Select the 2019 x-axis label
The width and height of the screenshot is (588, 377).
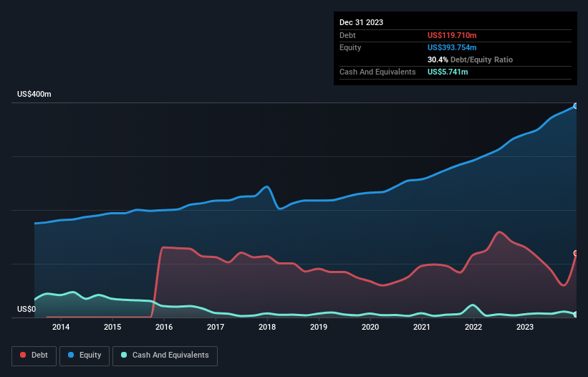[x=319, y=327]
